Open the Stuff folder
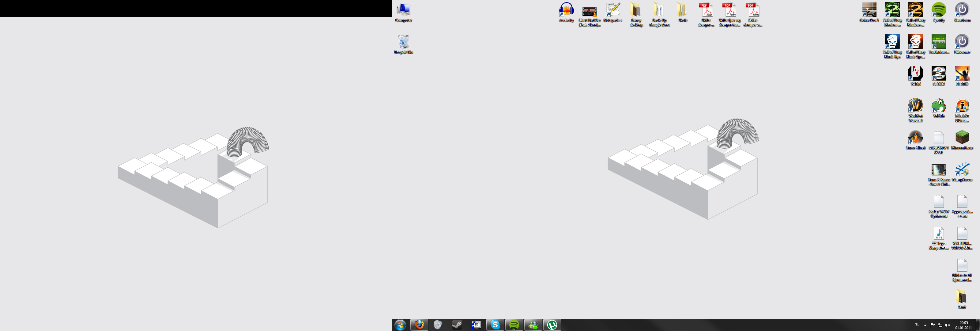This screenshot has height=331, width=980. coord(962,299)
